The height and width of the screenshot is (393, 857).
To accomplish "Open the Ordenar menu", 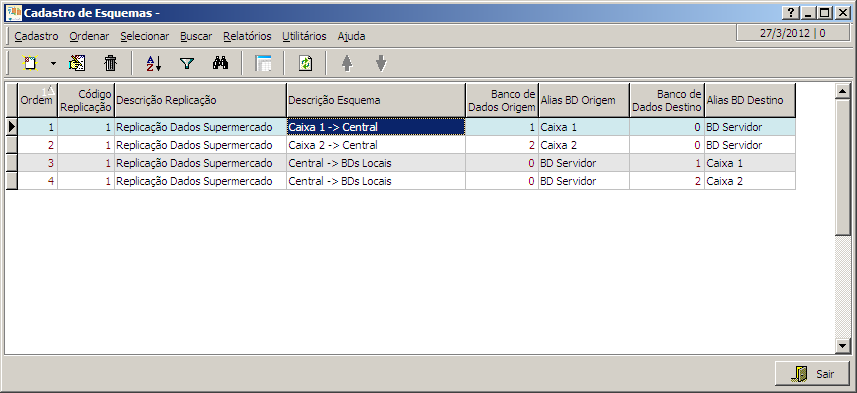I will pos(89,36).
